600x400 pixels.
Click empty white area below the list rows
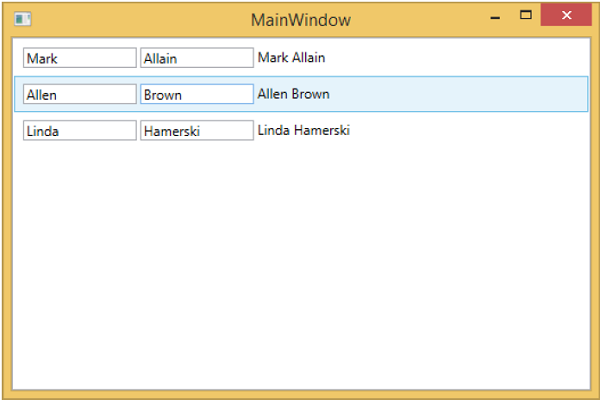point(300,270)
